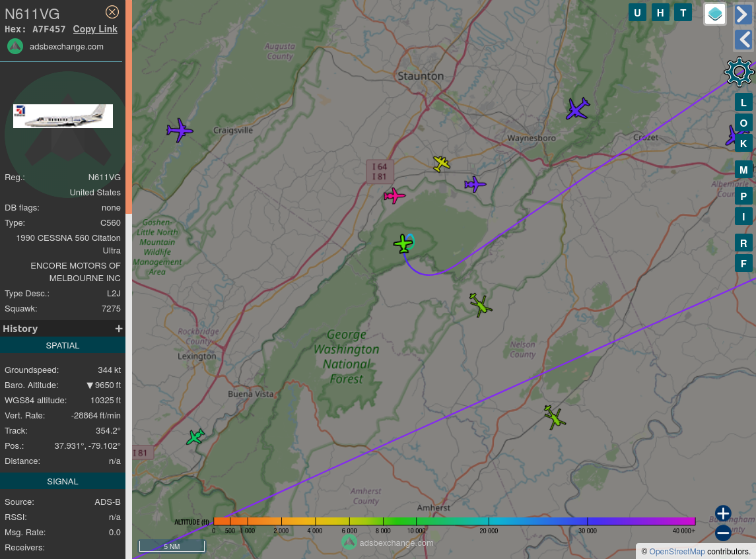Toggle the H map button

[660, 13]
